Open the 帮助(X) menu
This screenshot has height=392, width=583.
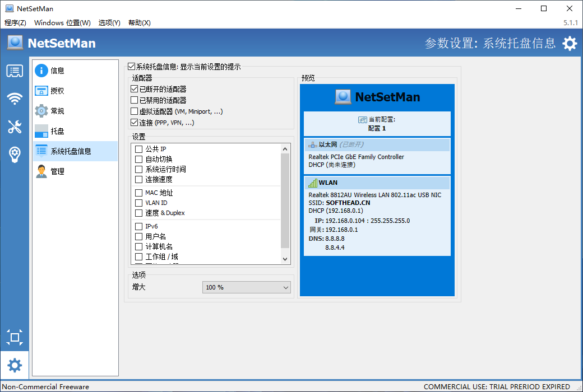click(139, 23)
